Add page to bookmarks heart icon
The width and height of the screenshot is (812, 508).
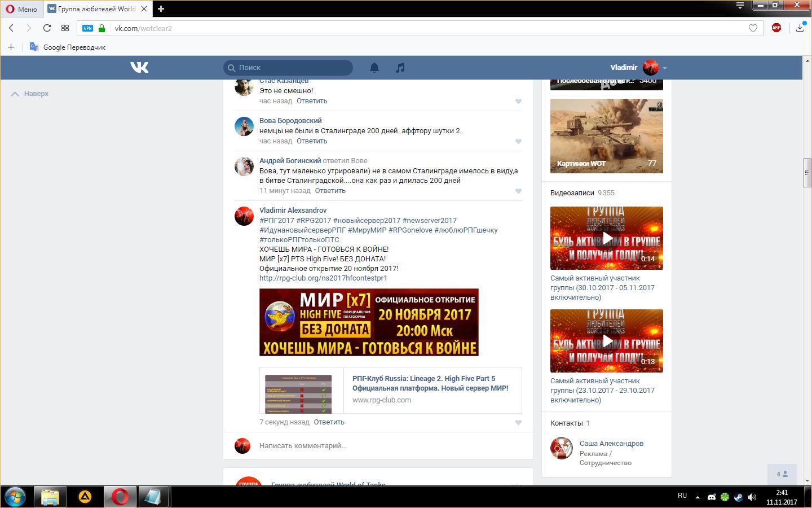click(753, 28)
